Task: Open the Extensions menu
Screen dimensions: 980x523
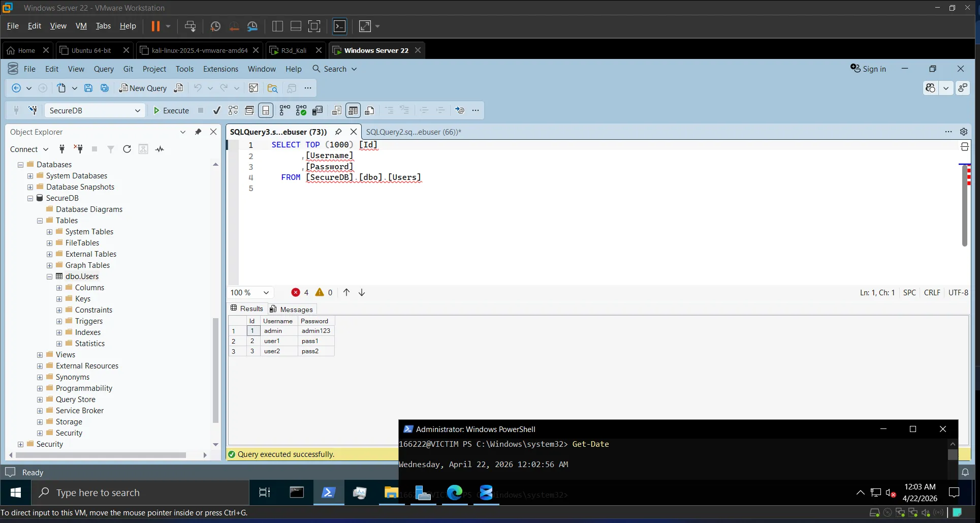Action: click(220, 69)
